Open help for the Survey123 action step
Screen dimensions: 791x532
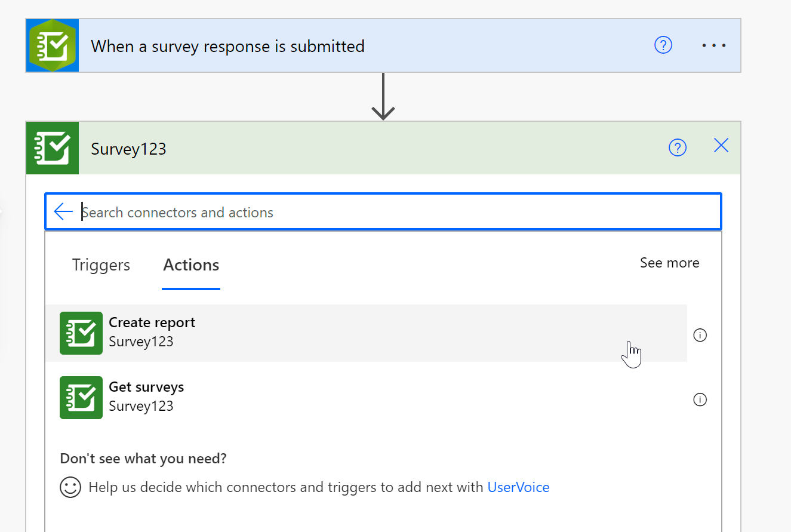[x=678, y=147]
